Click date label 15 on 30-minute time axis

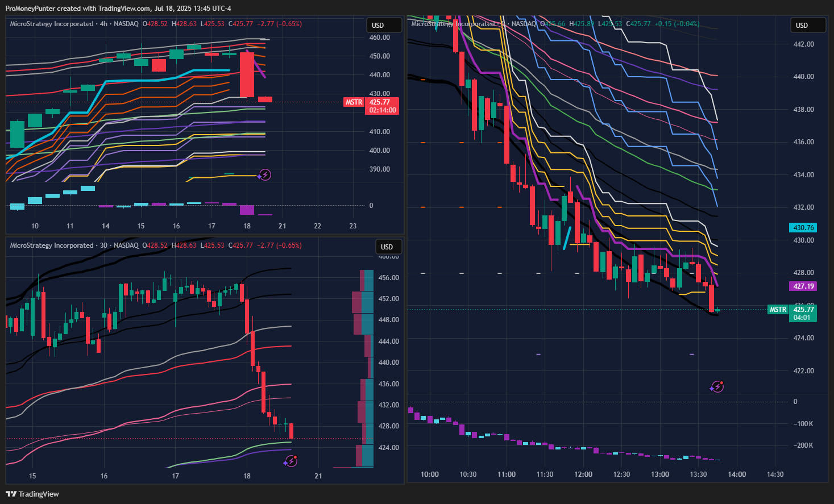point(32,476)
